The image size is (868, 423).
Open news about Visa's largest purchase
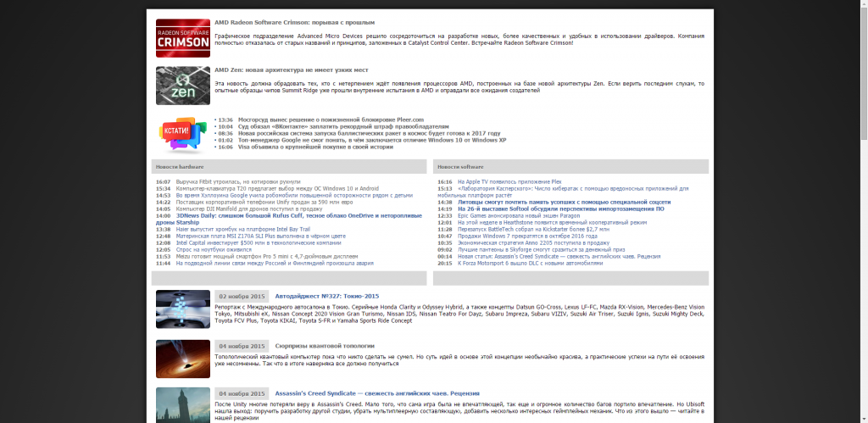[315, 147]
